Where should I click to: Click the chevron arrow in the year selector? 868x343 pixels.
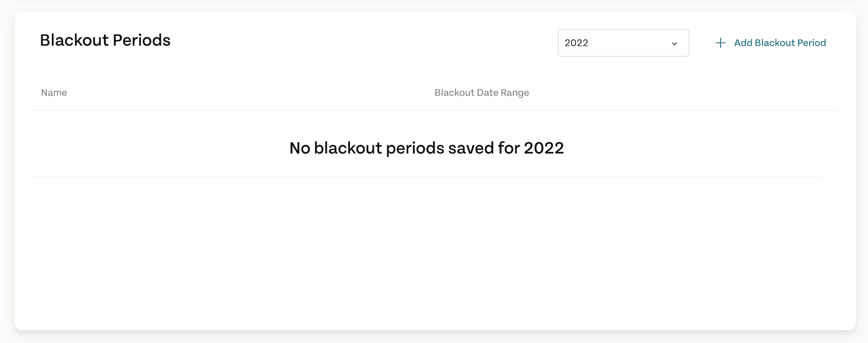674,43
